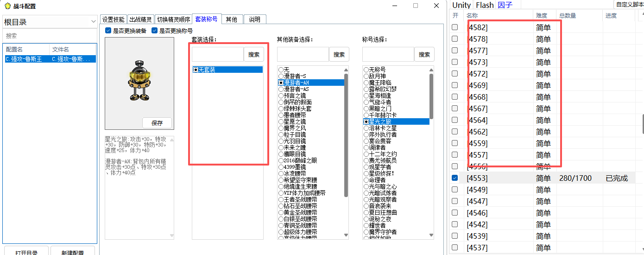644x255 pixels.
Task: Click the 难度 column header
Action: coord(545,15)
